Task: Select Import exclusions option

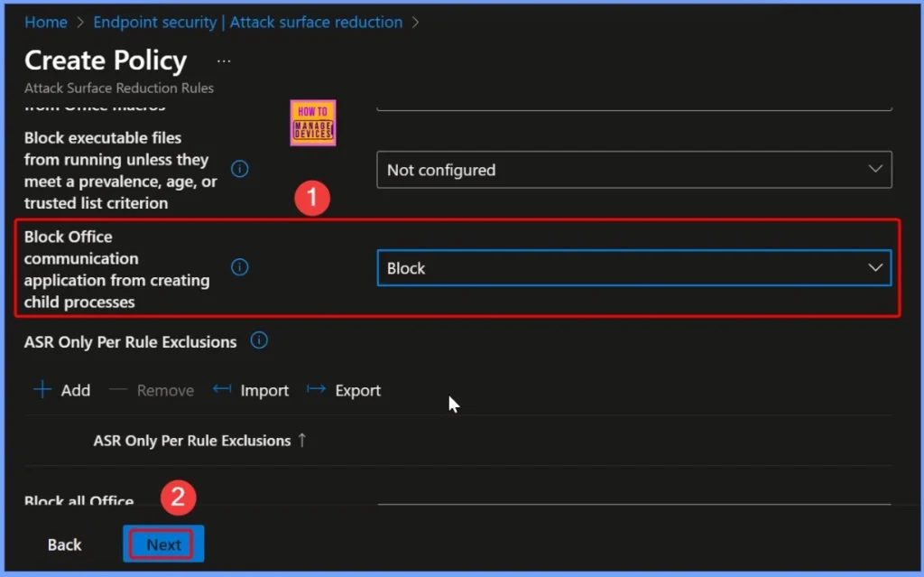Action: pyautogui.click(x=251, y=390)
